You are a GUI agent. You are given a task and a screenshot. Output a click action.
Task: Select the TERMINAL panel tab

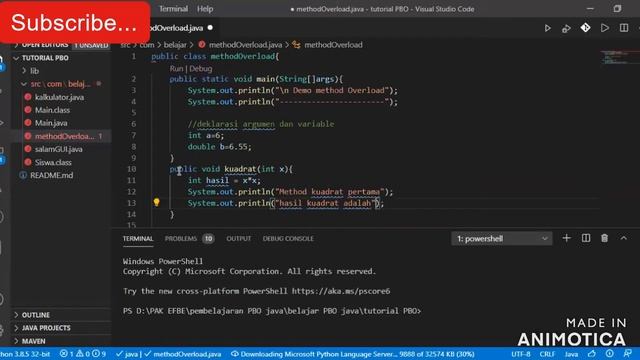coord(138,238)
